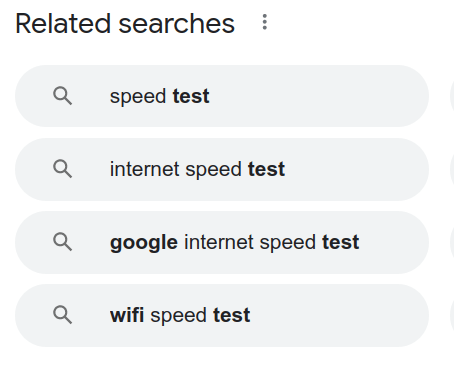Click the magnifier icon beside "google internet speed test"
The height and width of the screenshot is (369, 454).
point(62,242)
